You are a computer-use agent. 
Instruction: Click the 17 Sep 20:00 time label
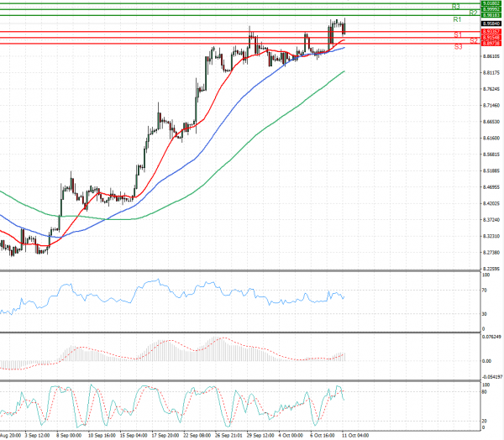165,436
